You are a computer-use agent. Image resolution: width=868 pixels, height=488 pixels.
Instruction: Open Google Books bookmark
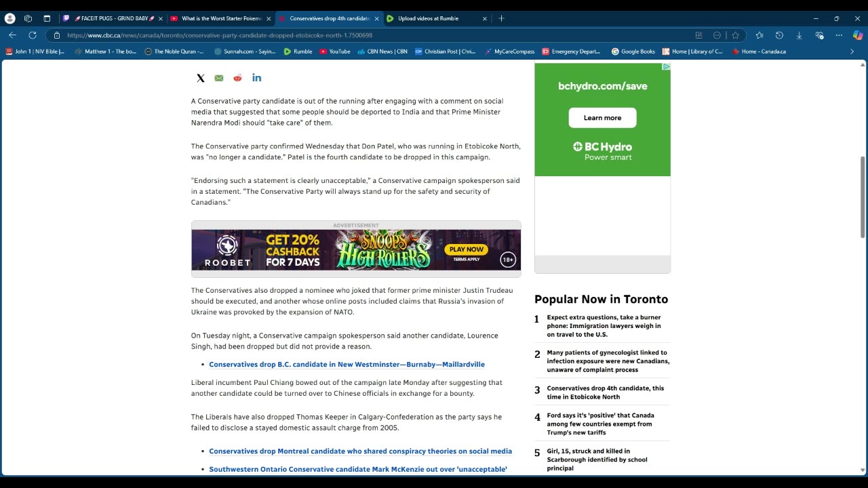tap(633, 52)
